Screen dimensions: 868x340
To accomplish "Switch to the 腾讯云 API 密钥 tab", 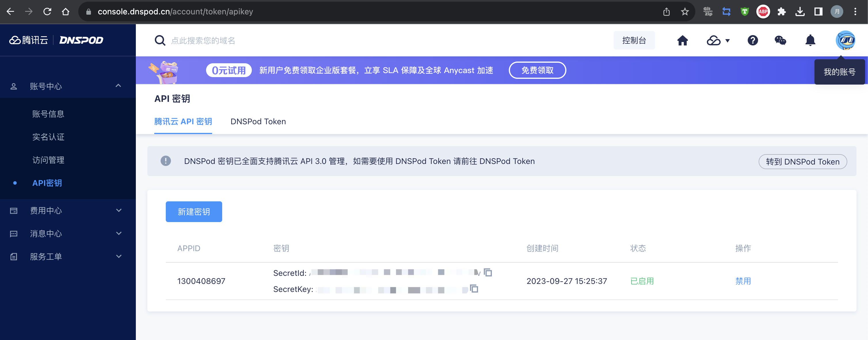I will 183,121.
